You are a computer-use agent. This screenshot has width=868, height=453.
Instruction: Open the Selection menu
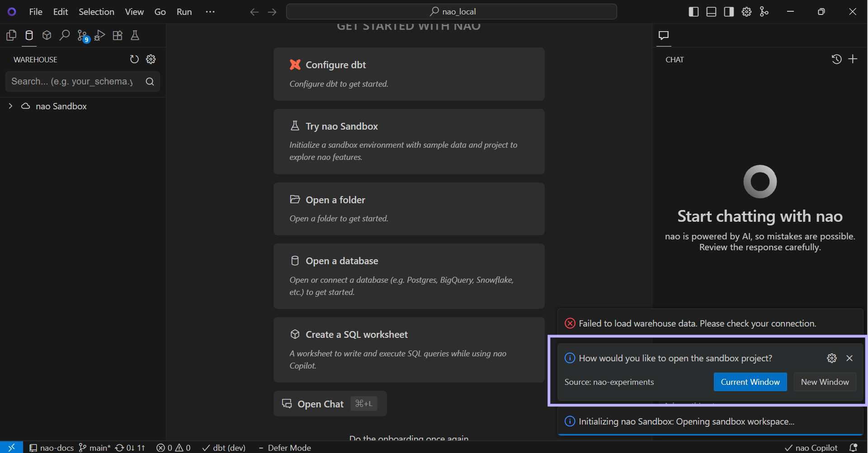coord(96,12)
